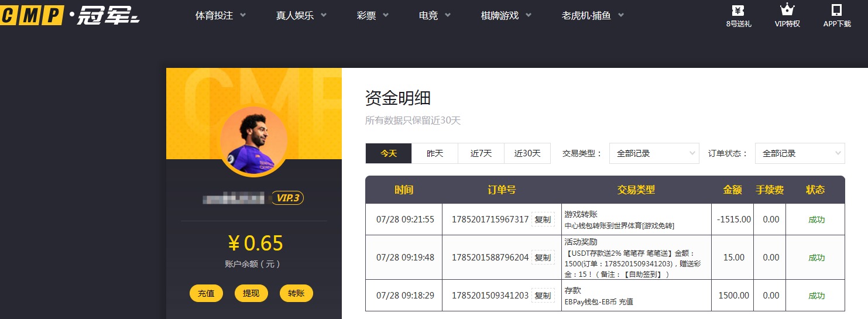The height and width of the screenshot is (319, 868).
Task: Click the 充值 button
Action: coord(206,293)
